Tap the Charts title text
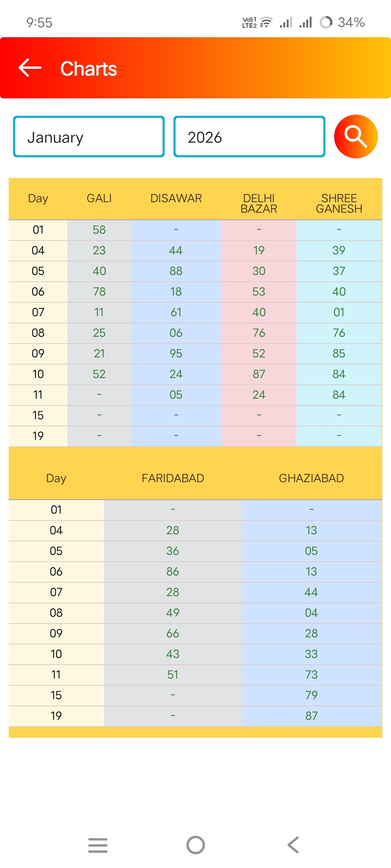The image size is (391, 868). click(x=89, y=69)
